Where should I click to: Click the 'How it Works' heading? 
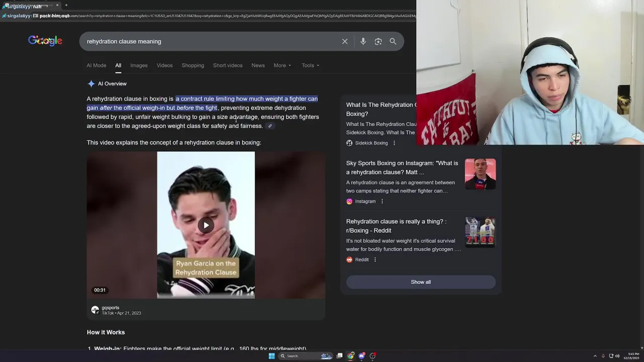click(x=106, y=332)
